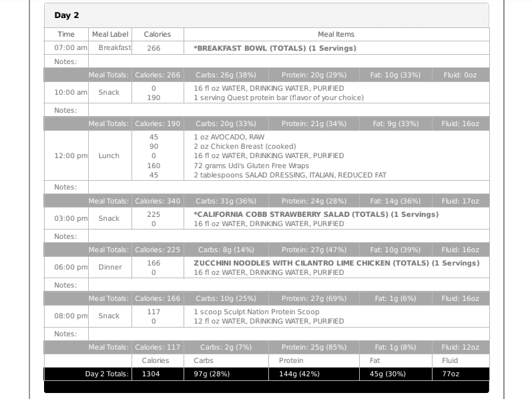Select Protein: 20g (29%) meal total
This screenshot has height=399, width=532.
coord(314,75)
